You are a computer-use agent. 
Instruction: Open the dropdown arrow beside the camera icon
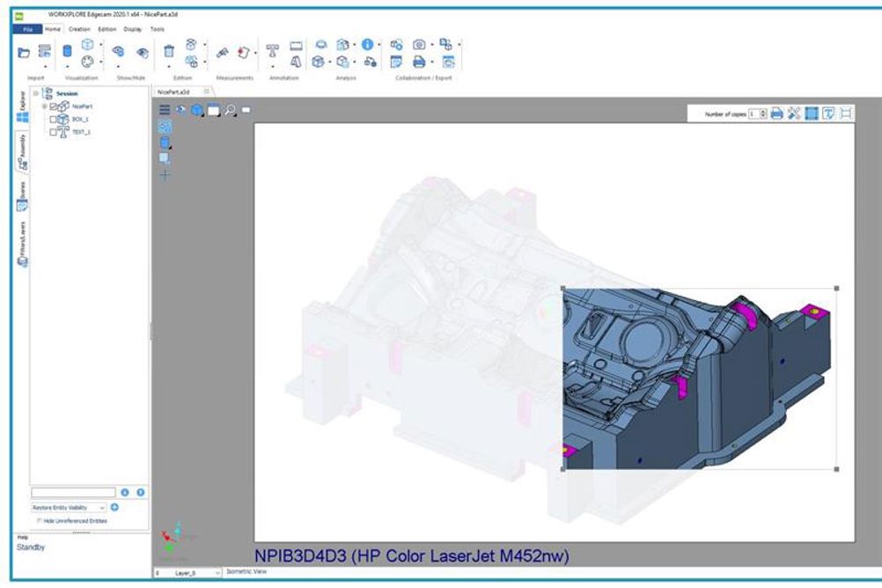click(x=431, y=44)
